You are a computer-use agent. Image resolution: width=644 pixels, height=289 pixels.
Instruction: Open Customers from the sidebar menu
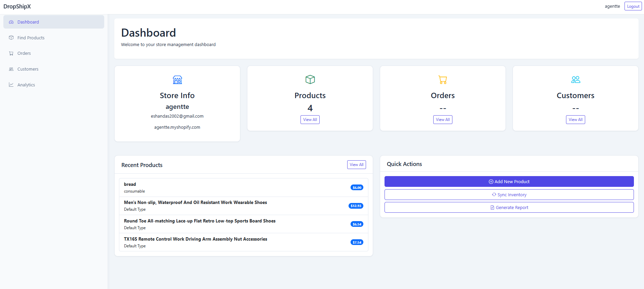[x=28, y=69]
